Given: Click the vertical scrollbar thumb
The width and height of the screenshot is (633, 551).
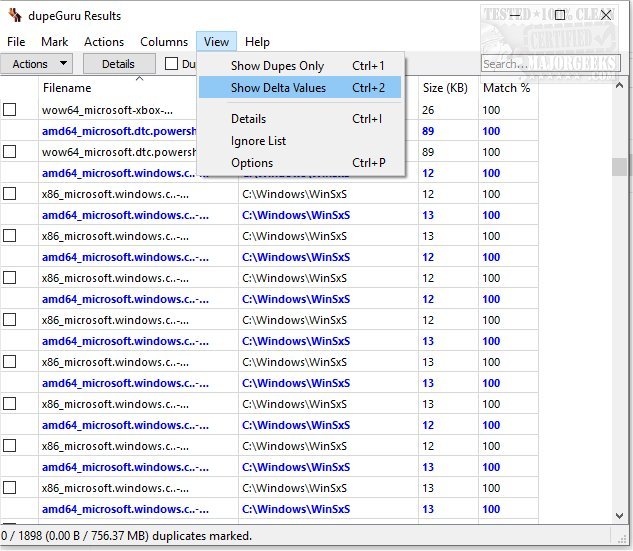Looking at the screenshot, I should pyautogui.click(x=621, y=166).
